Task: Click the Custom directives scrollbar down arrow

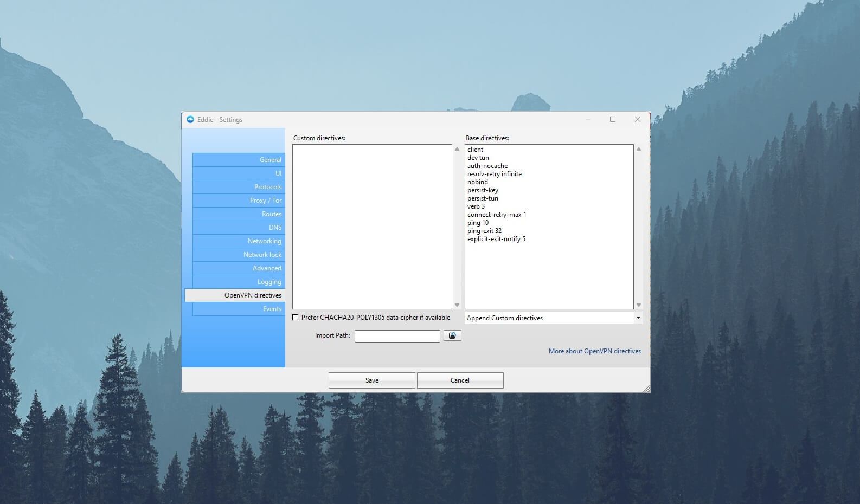Action: [457, 305]
